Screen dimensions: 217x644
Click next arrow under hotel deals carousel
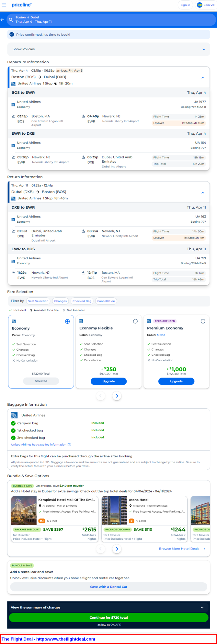pyautogui.click(x=117, y=549)
